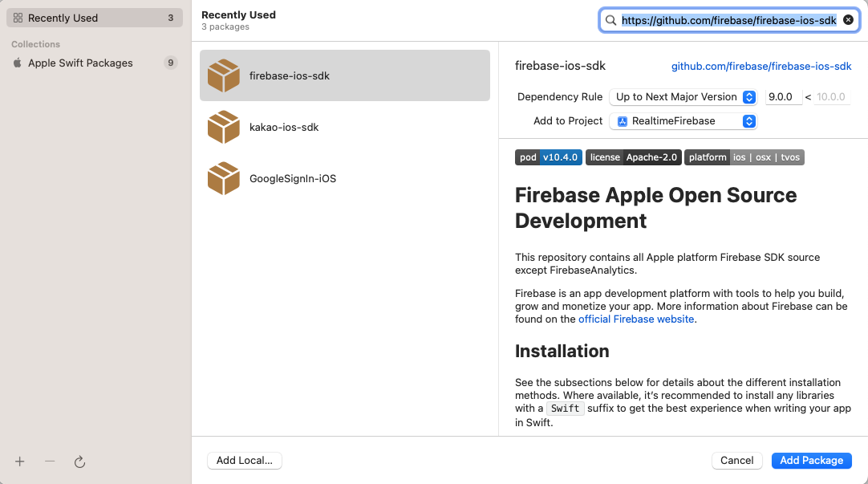Click the Dependency Rule label

point(560,97)
